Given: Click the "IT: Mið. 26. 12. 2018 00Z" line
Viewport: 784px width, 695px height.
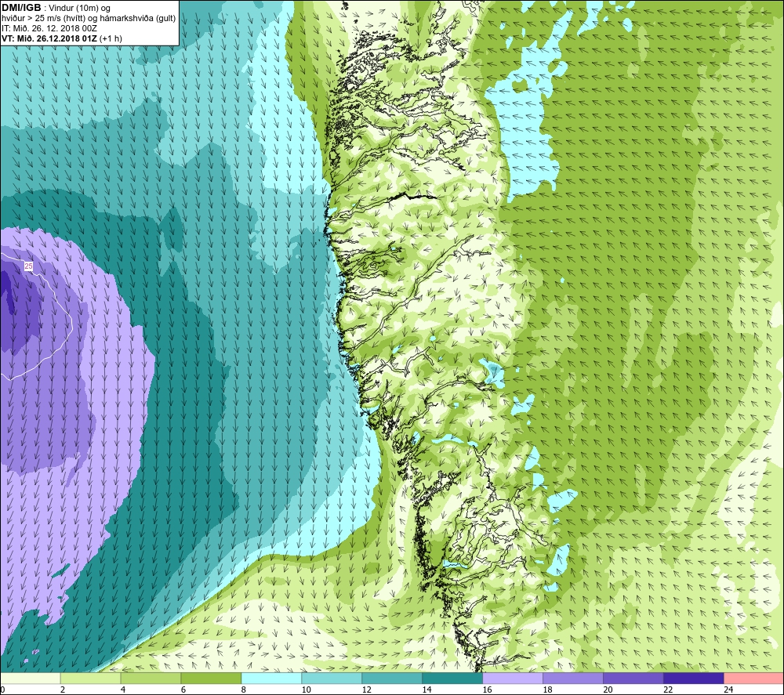Looking at the screenshot, I should (x=49, y=28).
